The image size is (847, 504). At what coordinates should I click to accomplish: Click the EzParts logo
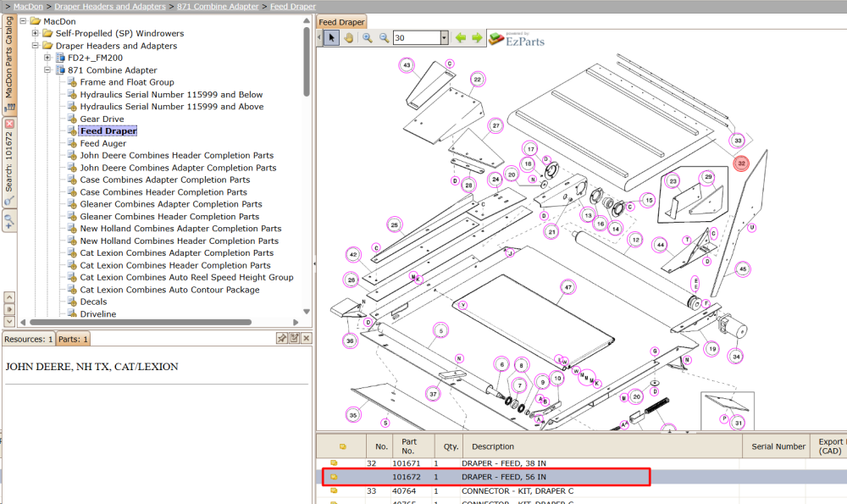[x=517, y=40]
